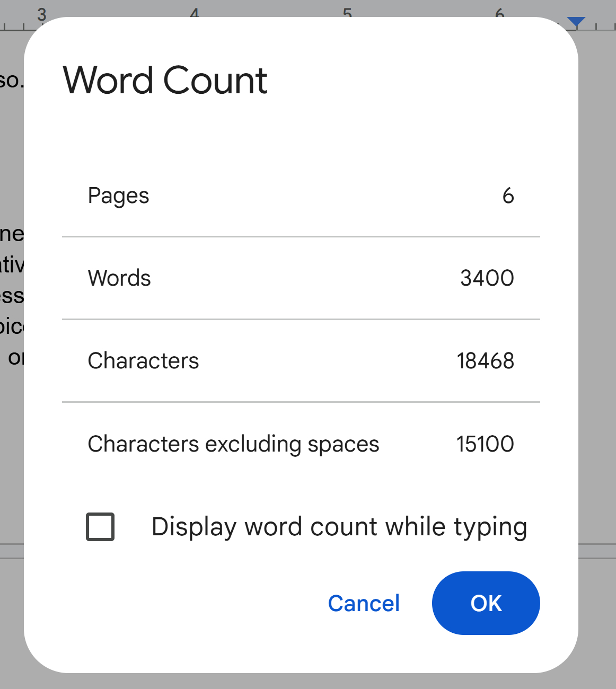
Task: Click the blue right indent marker on ruler
Action: tap(576, 22)
